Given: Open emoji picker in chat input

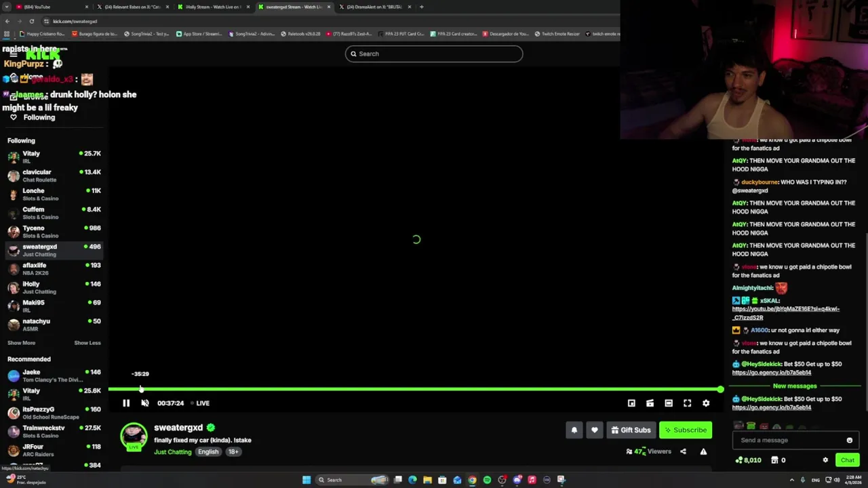Looking at the screenshot, I should pyautogui.click(x=849, y=441).
